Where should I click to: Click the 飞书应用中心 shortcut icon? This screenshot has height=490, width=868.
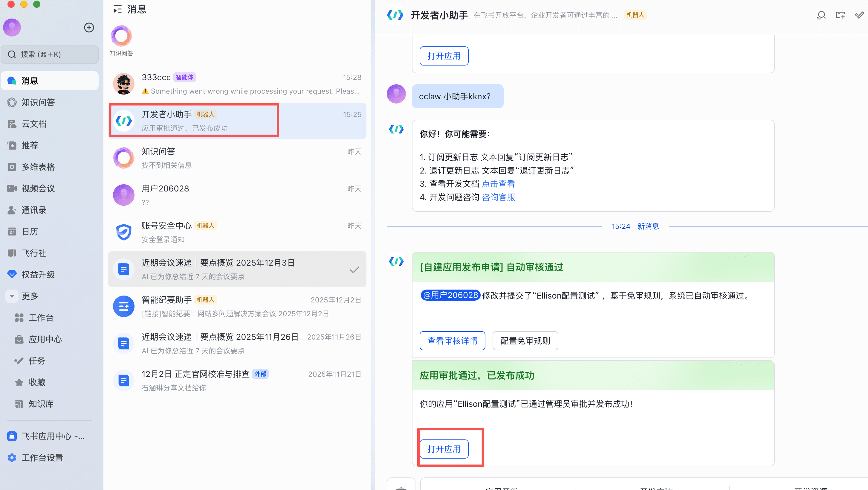(12, 436)
